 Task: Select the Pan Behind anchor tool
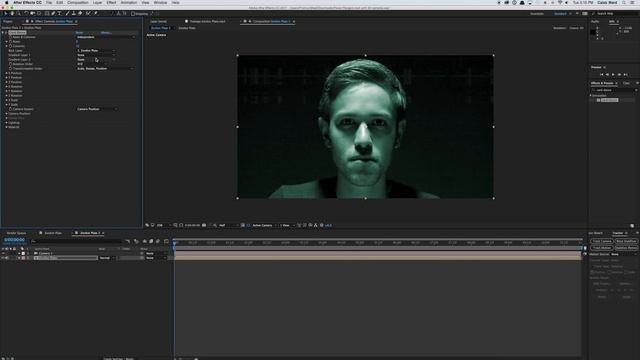(x=40, y=13)
